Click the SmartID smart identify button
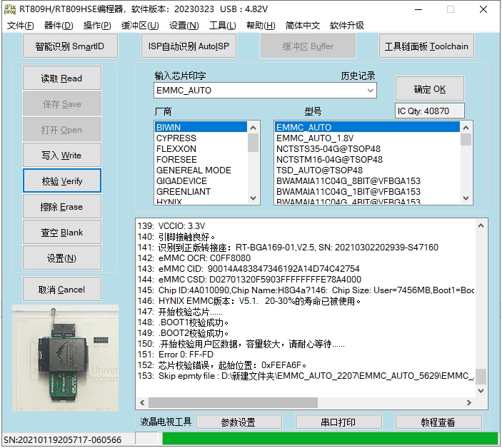 (69, 47)
